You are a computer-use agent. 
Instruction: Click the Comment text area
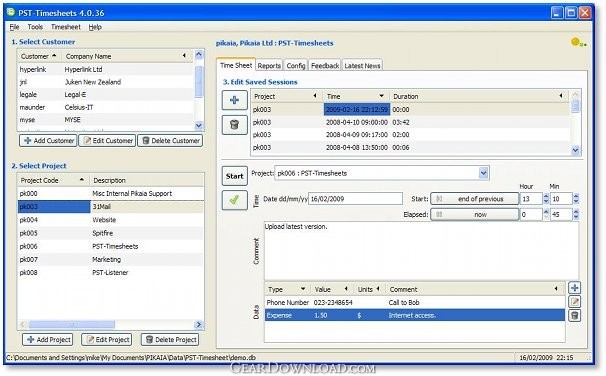pos(421,250)
